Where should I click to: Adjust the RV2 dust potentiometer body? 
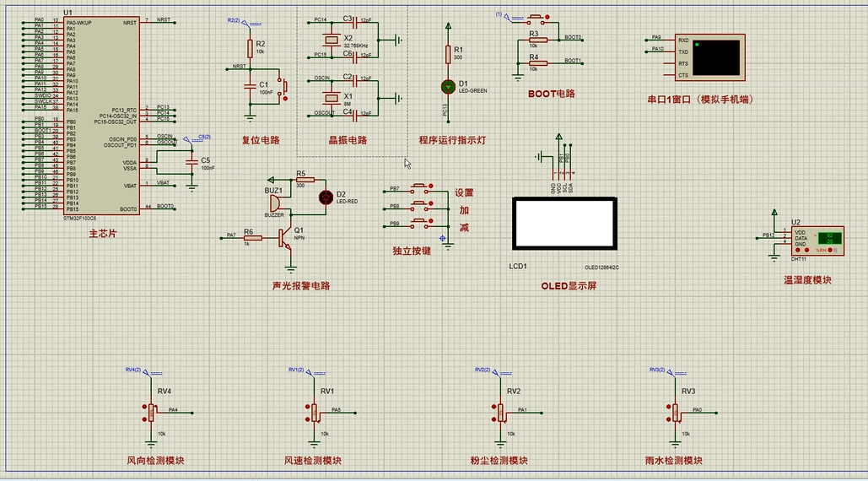[501, 413]
